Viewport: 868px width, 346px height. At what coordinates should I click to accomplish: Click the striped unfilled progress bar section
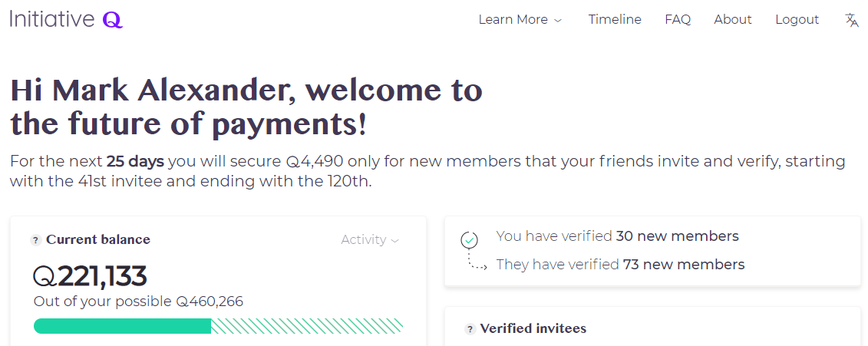point(307,326)
